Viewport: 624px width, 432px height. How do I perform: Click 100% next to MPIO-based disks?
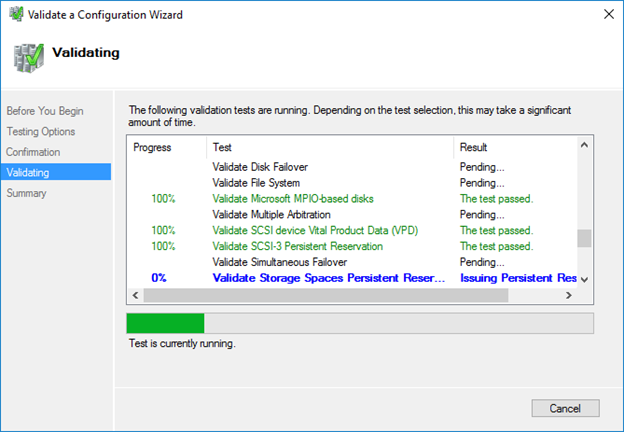[x=163, y=198]
